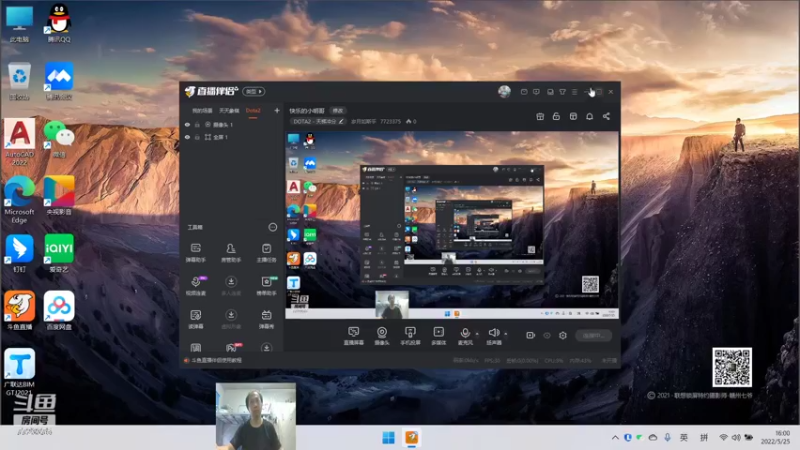Viewport: 800px width, 450px height.
Task: Collapse the 工具箱 toolbox panel
Action: tap(272, 227)
